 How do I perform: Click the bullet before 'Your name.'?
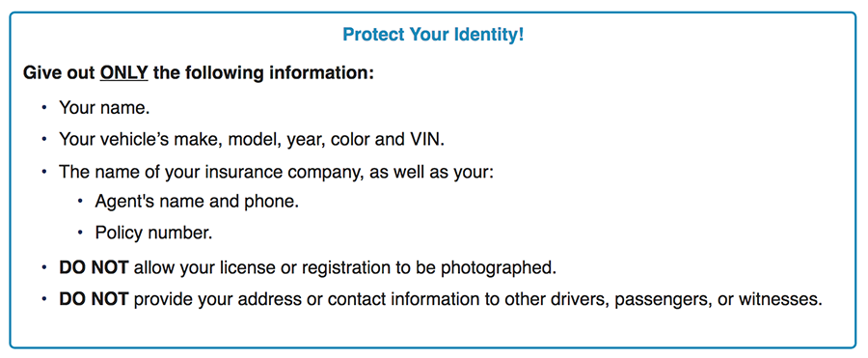coord(43,107)
